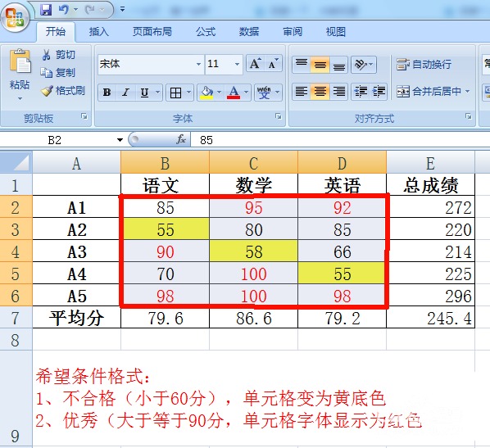Open the 剪贴板 dialog launcher

coord(84,116)
